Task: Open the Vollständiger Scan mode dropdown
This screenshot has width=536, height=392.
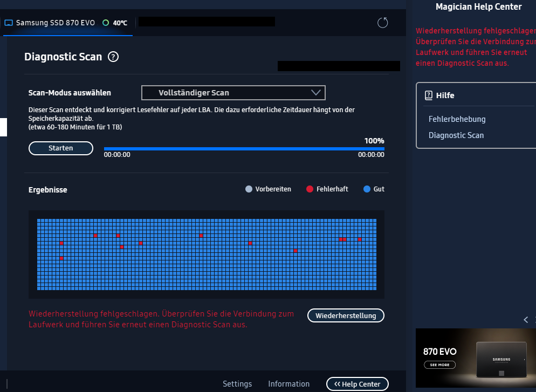Action: [x=233, y=93]
